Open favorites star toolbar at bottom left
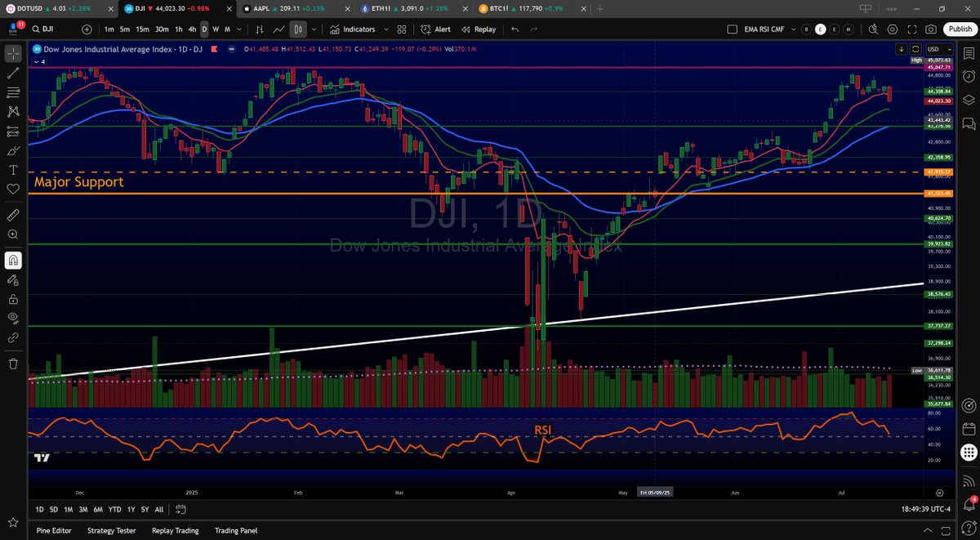 click(x=13, y=521)
